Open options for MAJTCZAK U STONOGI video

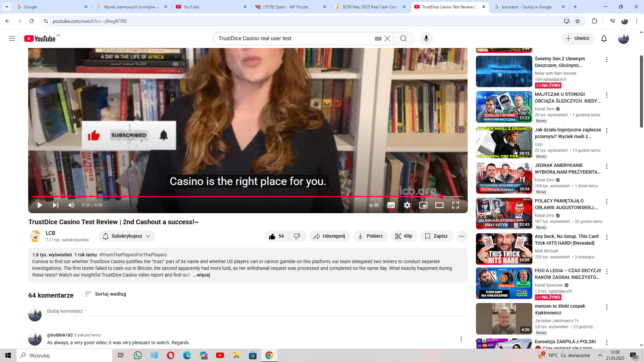pyautogui.click(x=606, y=95)
